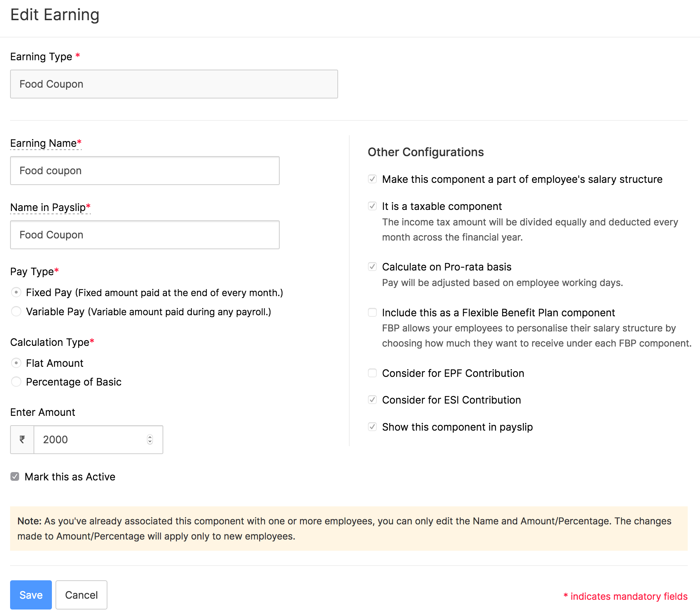Toggle Calculate on Pro-rata basis checkbox
The image size is (700, 616).
click(x=372, y=267)
